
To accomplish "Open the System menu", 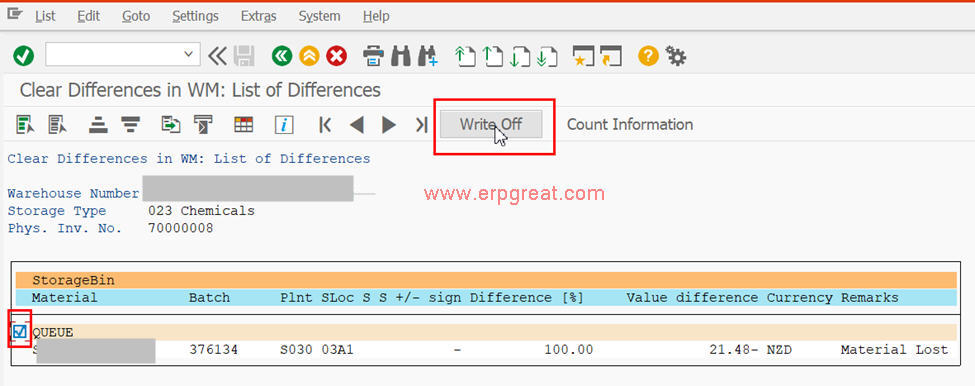I will click(x=319, y=16).
